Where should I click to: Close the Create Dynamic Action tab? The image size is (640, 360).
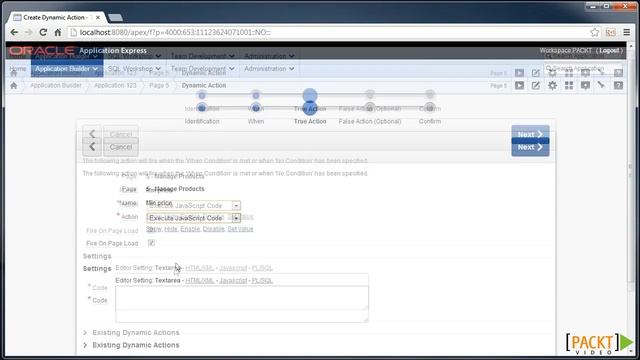[x=98, y=18]
